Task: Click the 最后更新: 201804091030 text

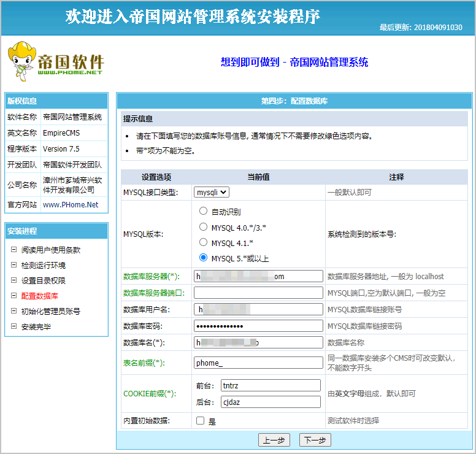Action: (421, 28)
